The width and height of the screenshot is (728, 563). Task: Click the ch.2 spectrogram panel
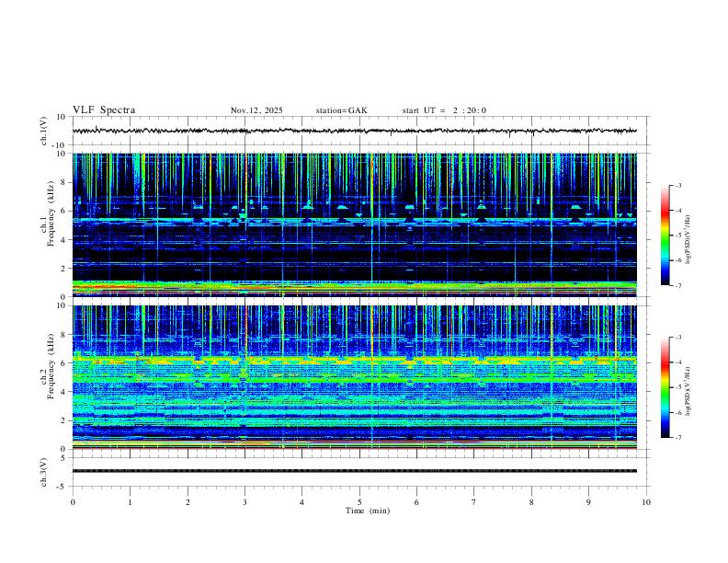355,377
